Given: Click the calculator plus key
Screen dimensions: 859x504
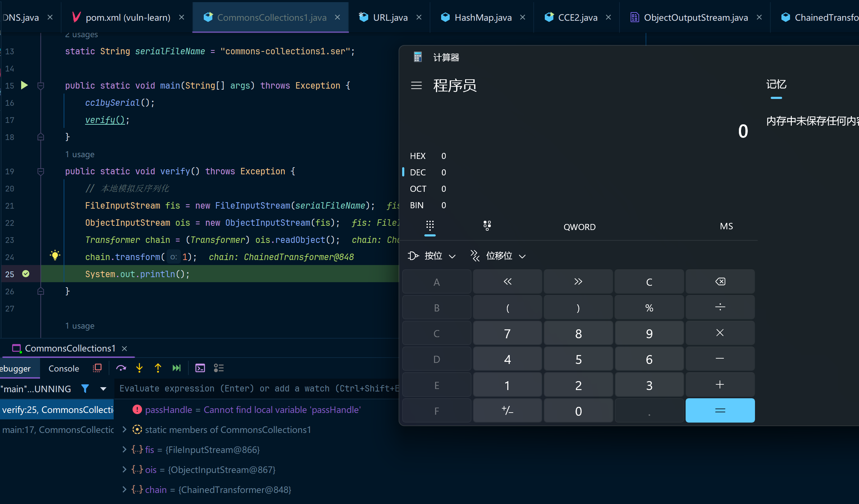Looking at the screenshot, I should pyautogui.click(x=720, y=385).
